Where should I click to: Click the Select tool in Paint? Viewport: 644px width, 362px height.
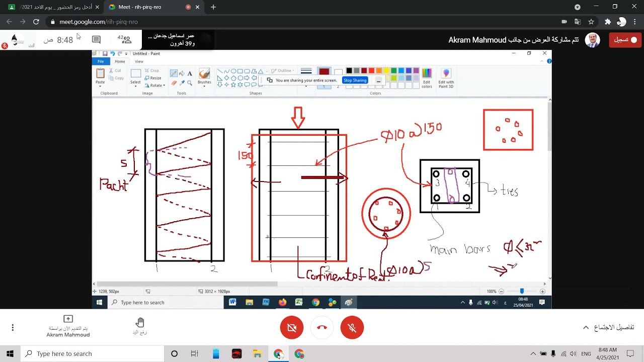[135, 76]
